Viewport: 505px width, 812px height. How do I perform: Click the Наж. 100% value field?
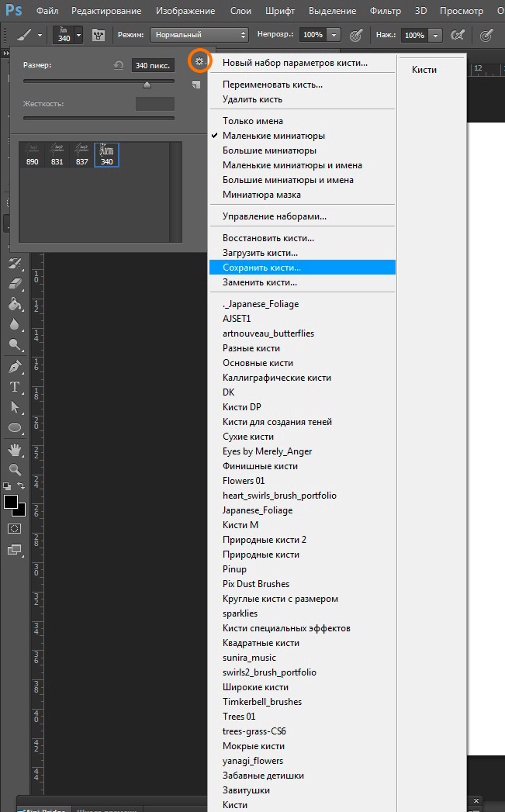414,35
